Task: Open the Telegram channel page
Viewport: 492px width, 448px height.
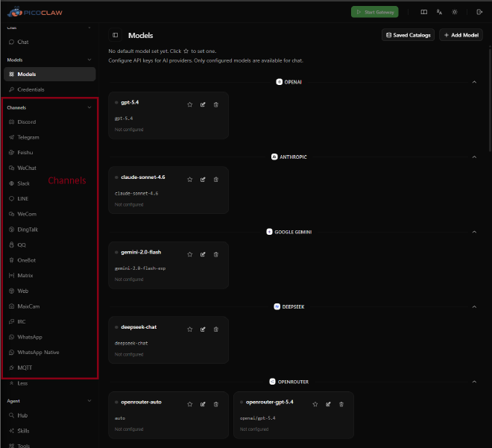Action: pyautogui.click(x=50, y=137)
